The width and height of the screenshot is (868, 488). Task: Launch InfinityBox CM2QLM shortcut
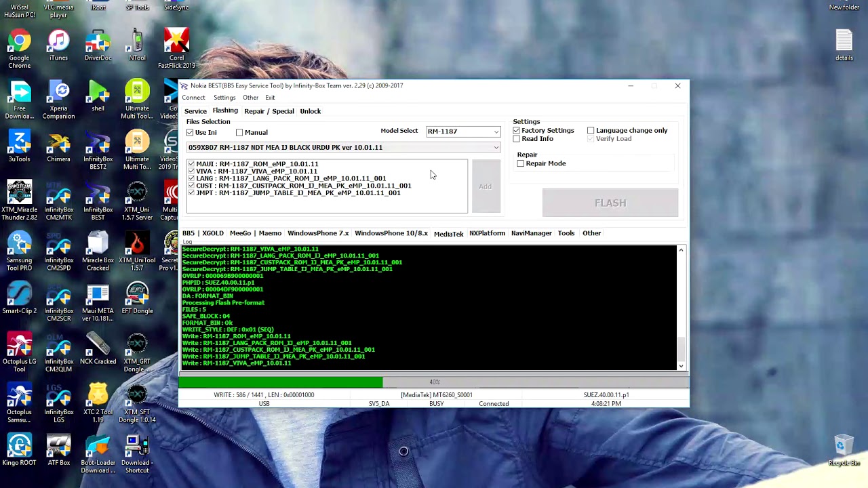click(x=58, y=353)
